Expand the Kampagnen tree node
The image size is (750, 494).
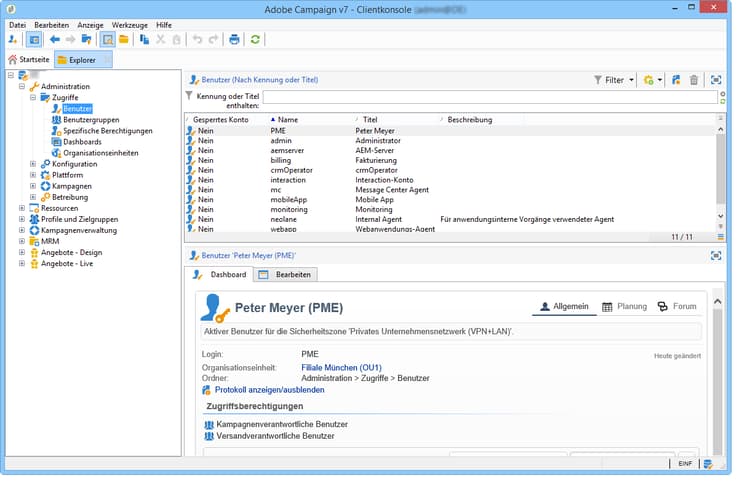pos(33,186)
